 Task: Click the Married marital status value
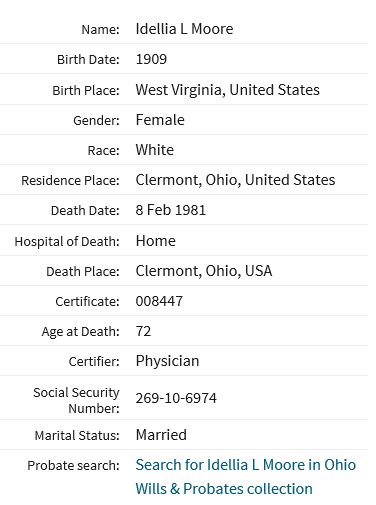(161, 435)
